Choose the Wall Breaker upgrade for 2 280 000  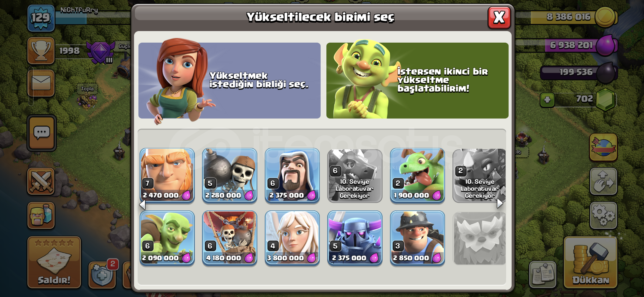(230, 175)
